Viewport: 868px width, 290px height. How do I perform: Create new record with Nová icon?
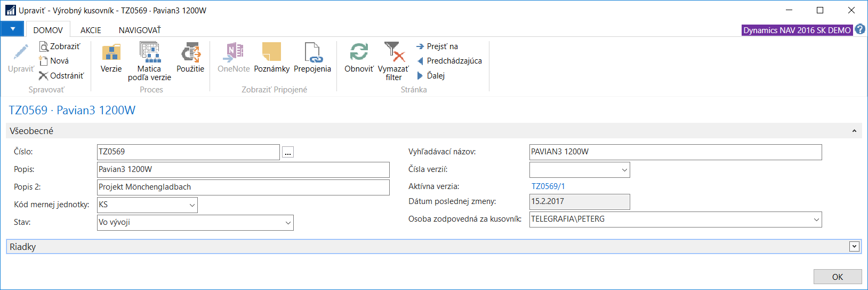(x=44, y=61)
